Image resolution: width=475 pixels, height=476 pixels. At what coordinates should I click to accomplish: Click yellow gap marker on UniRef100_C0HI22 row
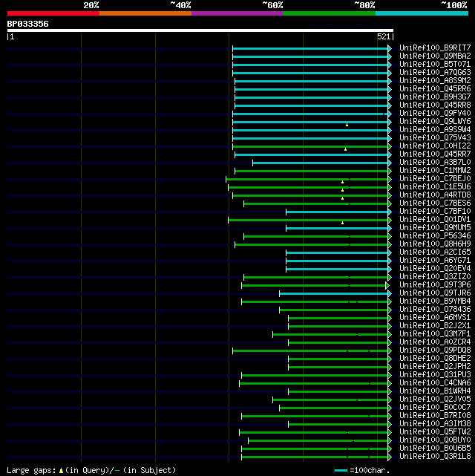[x=345, y=149]
